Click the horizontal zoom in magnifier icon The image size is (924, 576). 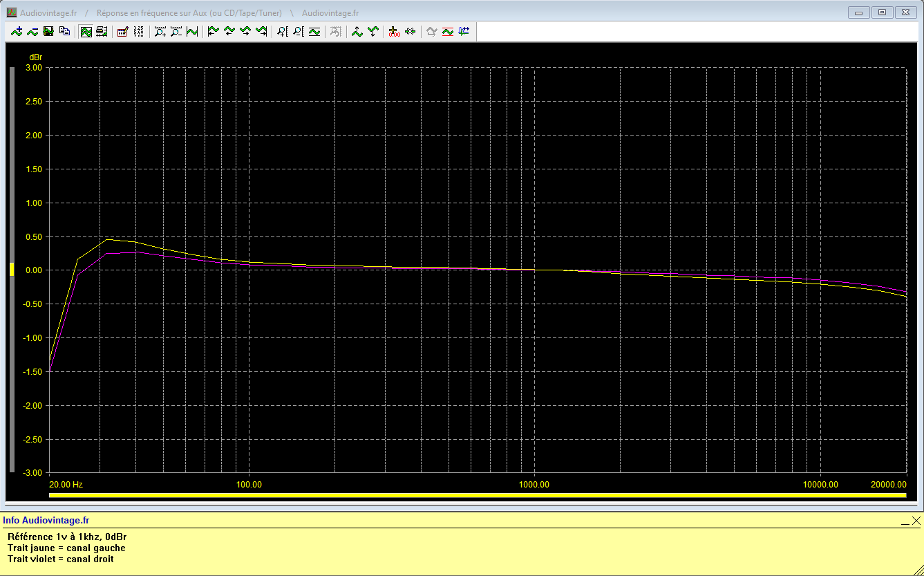(x=160, y=31)
